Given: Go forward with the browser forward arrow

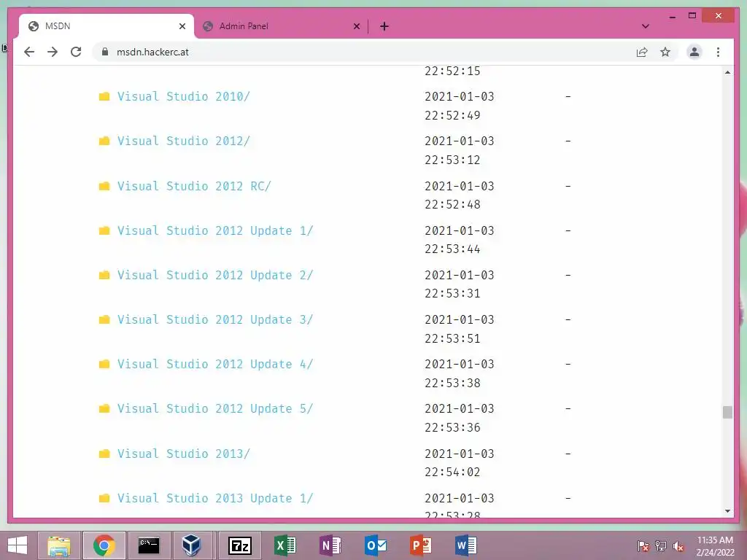Looking at the screenshot, I should pos(53,52).
